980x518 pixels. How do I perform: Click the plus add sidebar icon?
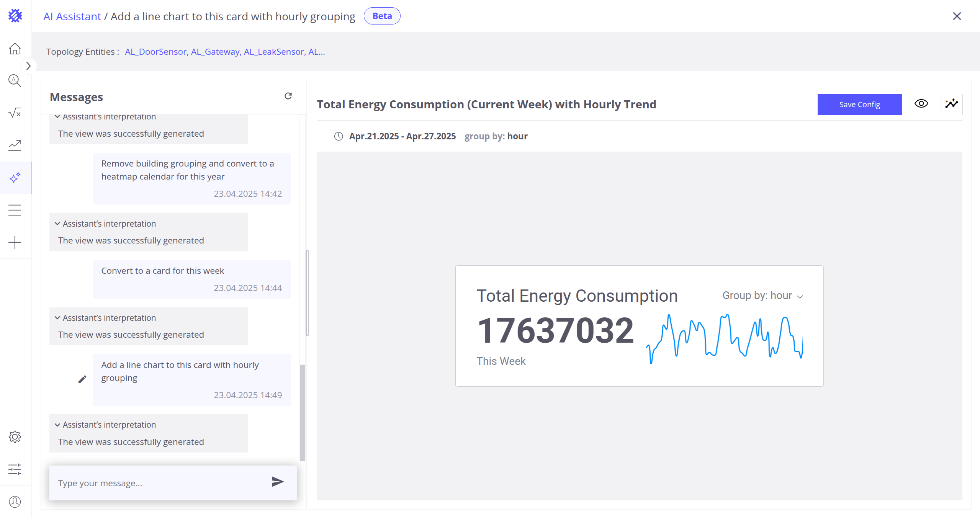click(15, 242)
